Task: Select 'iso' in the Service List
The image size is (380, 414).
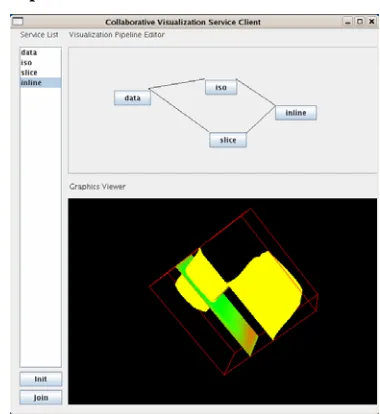Action: (x=40, y=63)
